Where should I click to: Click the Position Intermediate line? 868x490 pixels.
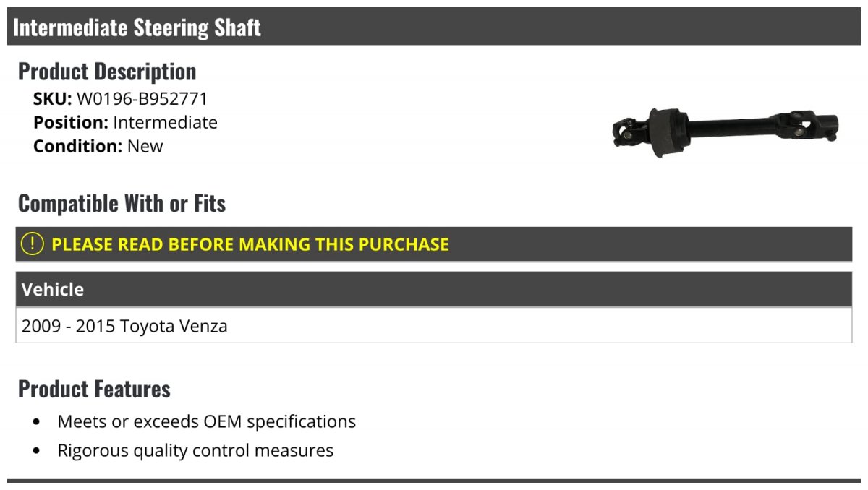[125, 122]
